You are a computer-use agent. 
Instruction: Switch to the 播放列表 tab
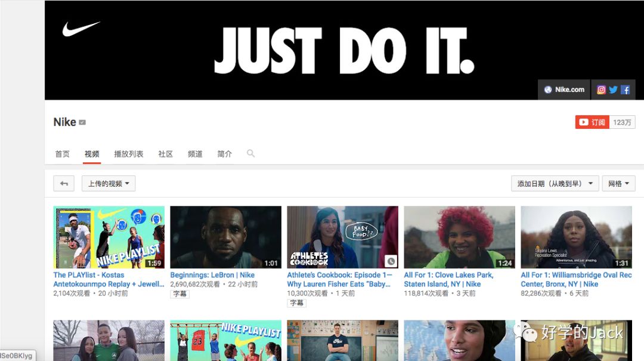pyautogui.click(x=129, y=154)
